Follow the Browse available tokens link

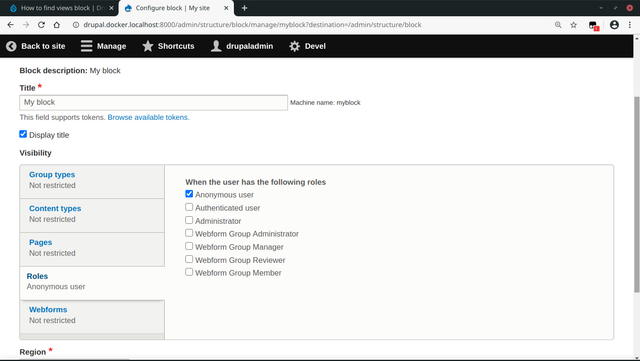point(149,117)
